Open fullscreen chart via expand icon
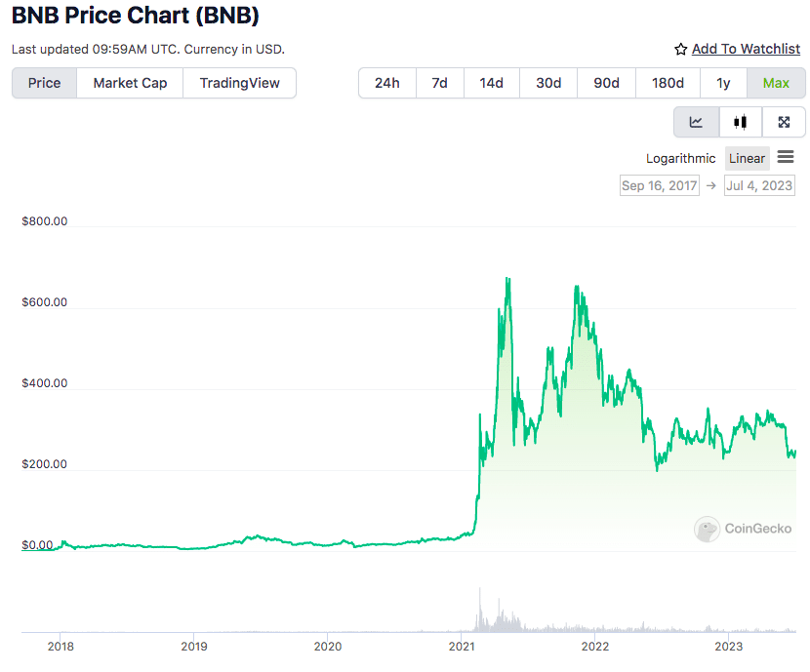This screenshot has height=672, width=810. [x=784, y=122]
